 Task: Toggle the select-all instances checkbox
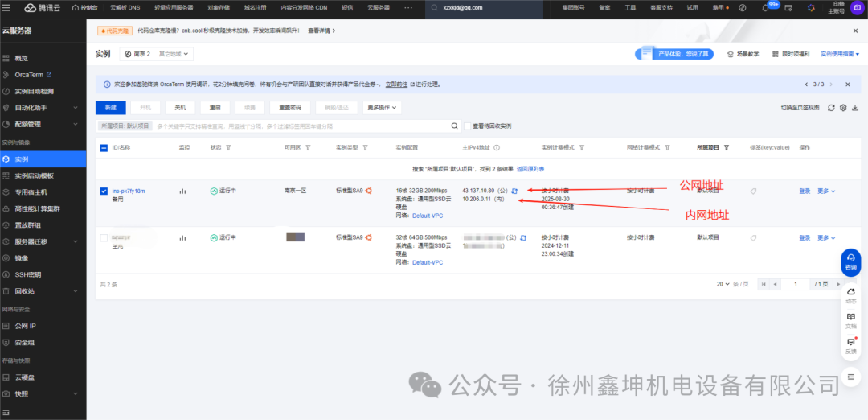pyautogui.click(x=104, y=148)
